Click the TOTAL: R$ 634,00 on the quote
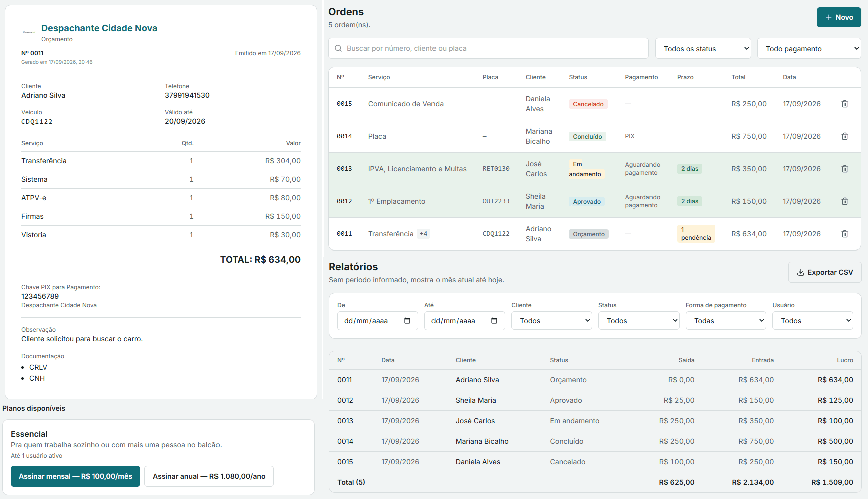Viewport: 868px width, 499px height. (260, 260)
